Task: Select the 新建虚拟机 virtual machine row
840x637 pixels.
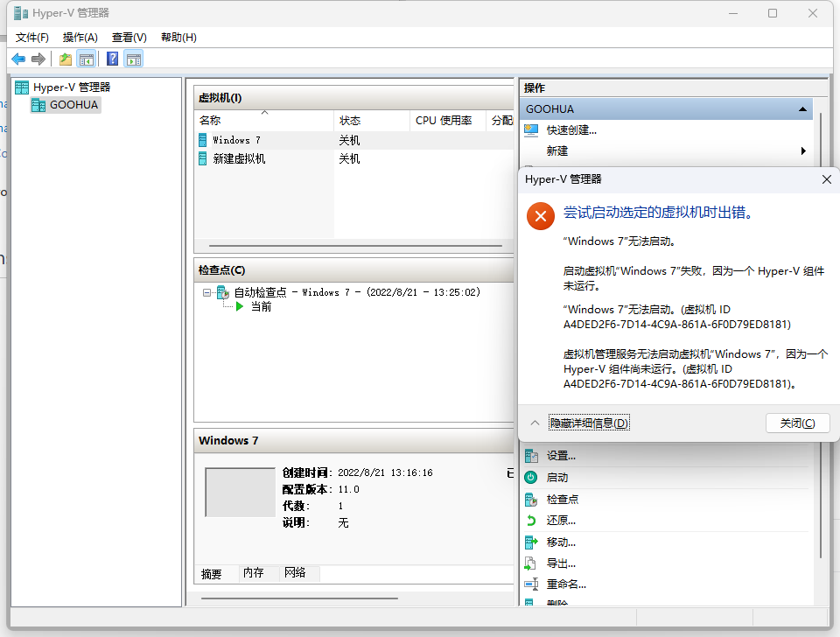Action: pyautogui.click(x=353, y=158)
